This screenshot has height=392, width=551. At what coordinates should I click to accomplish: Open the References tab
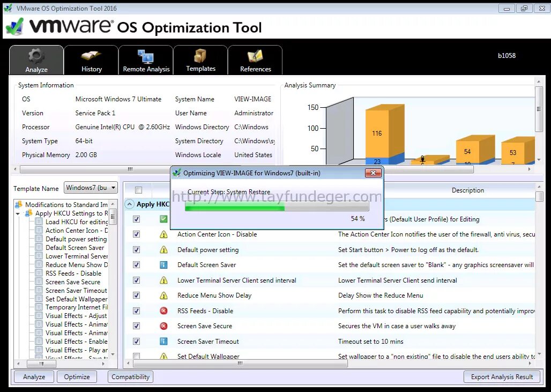pyautogui.click(x=255, y=60)
